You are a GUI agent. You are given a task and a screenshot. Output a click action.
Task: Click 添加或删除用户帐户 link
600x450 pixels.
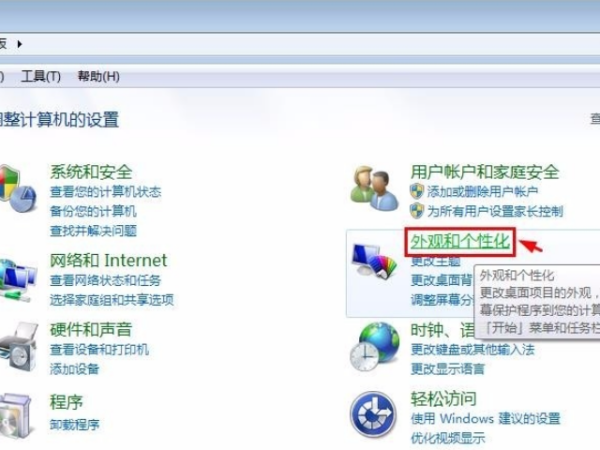[483, 191]
